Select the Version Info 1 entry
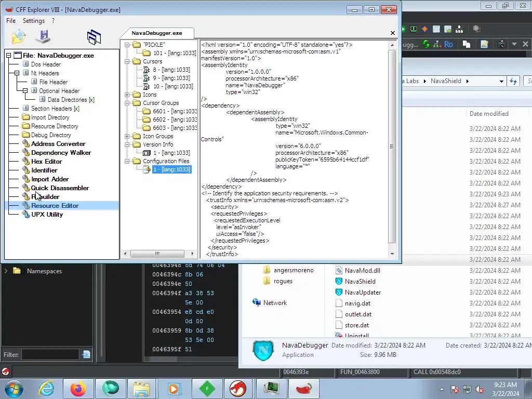Screen dimensions: 532x399 tap(171, 153)
